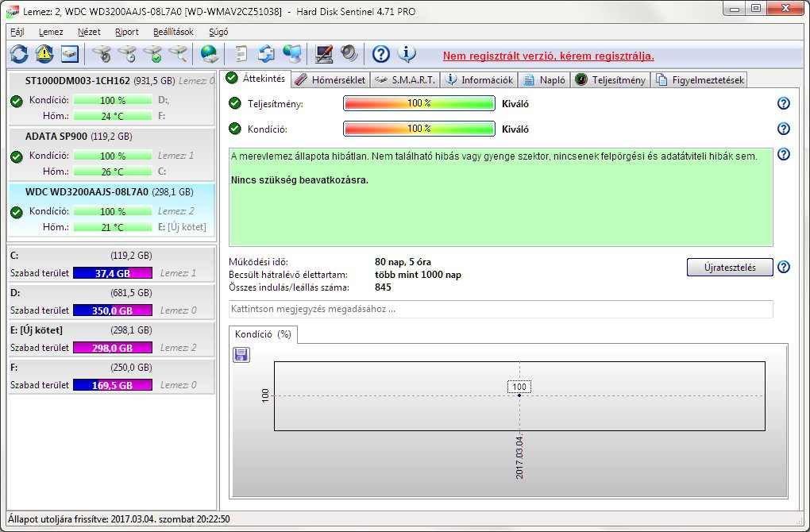
Task: Click the question mark help toolbar icon
Action: point(380,54)
